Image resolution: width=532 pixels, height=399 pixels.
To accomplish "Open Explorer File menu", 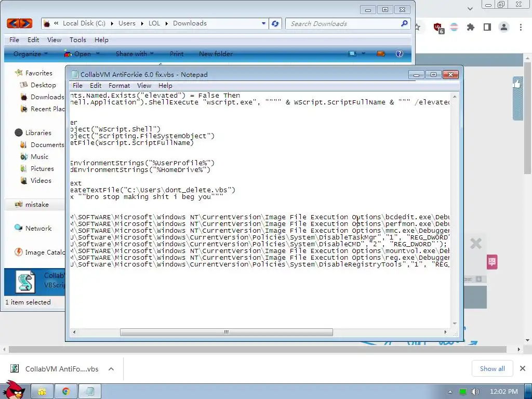I will (14, 39).
